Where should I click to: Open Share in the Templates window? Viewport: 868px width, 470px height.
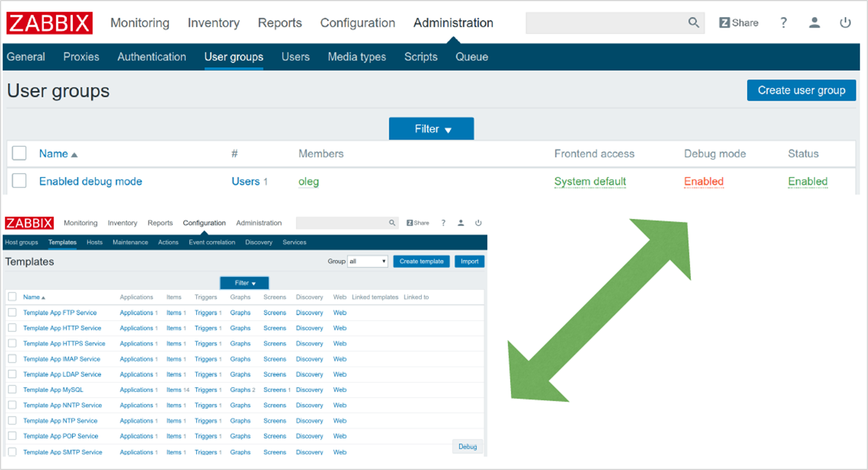pos(418,223)
